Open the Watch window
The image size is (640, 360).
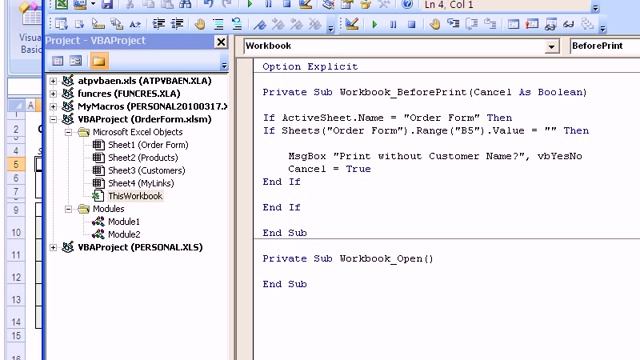[551, 24]
